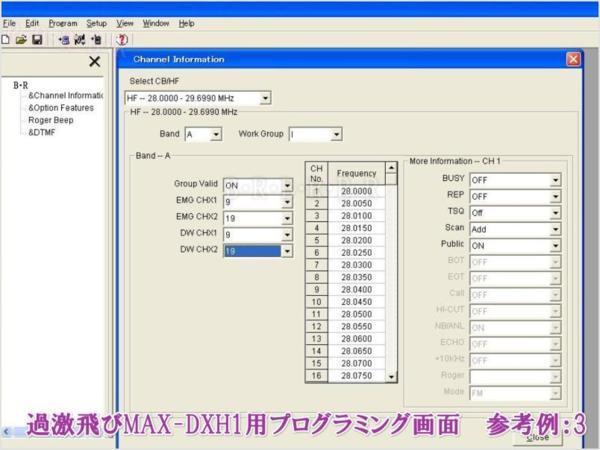This screenshot has height=450, width=600.
Task: Select frequency cell 28.0150
Action: tap(357, 228)
